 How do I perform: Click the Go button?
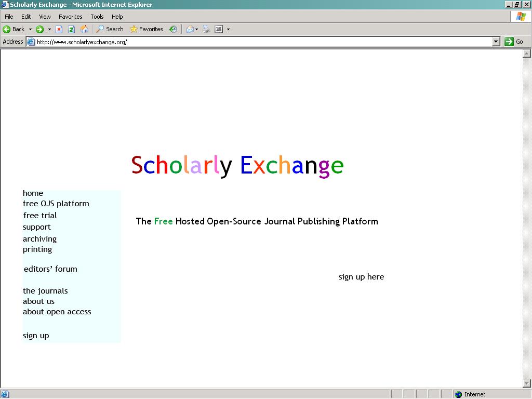click(x=514, y=42)
